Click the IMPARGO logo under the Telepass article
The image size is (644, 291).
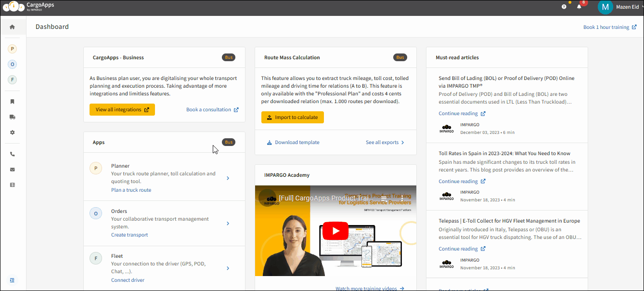click(x=447, y=264)
